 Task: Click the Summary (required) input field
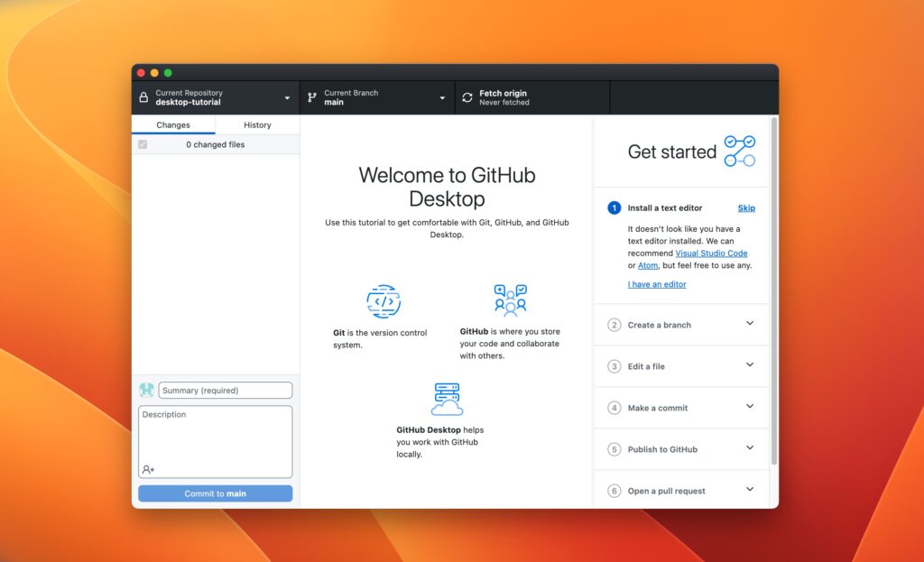(225, 390)
